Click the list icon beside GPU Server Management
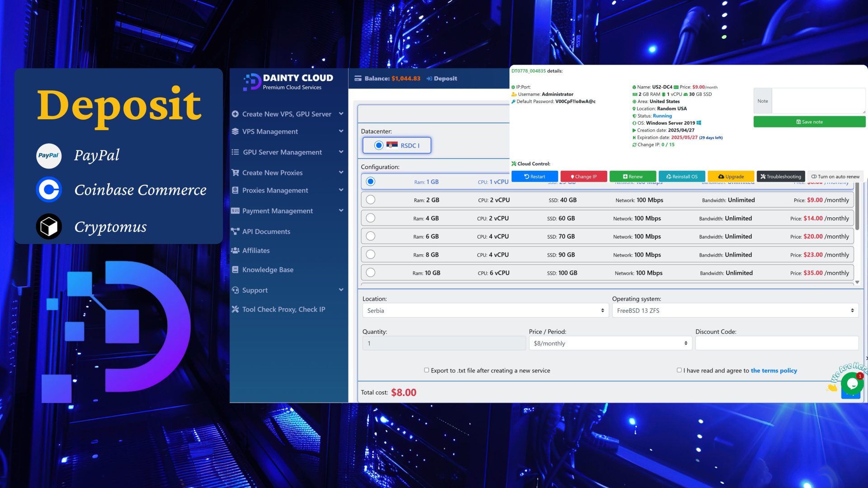 [235, 152]
